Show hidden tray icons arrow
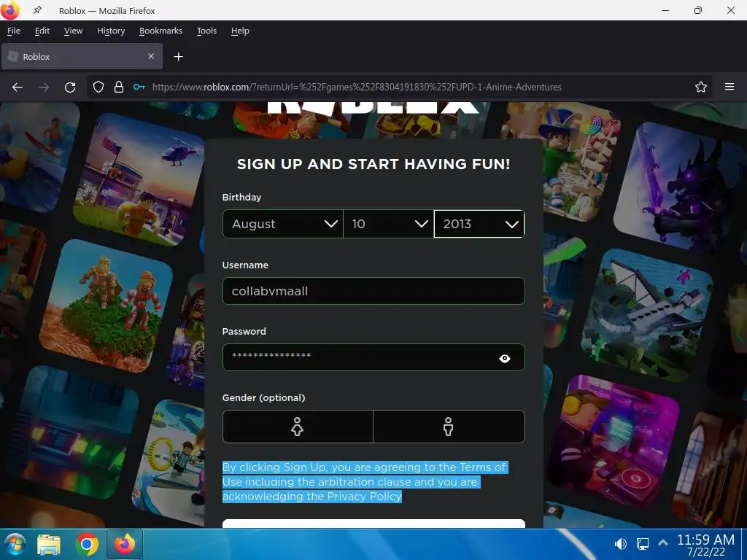Viewport: 747px width, 560px height. click(x=663, y=542)
